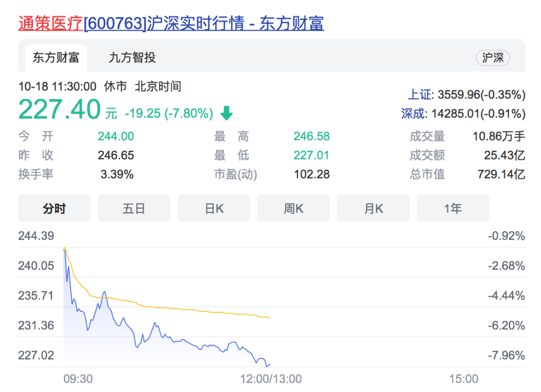
Task: Click the 沪深 market badge
Action: (x=492, y=58)
